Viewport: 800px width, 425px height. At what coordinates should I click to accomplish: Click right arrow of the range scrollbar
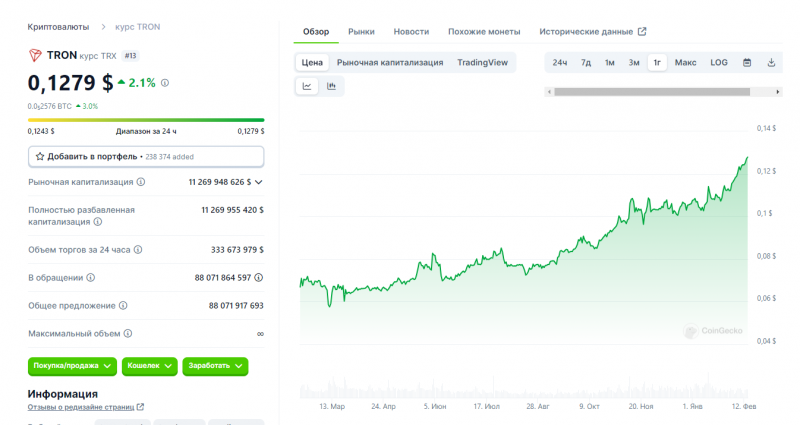coord(778,92)
